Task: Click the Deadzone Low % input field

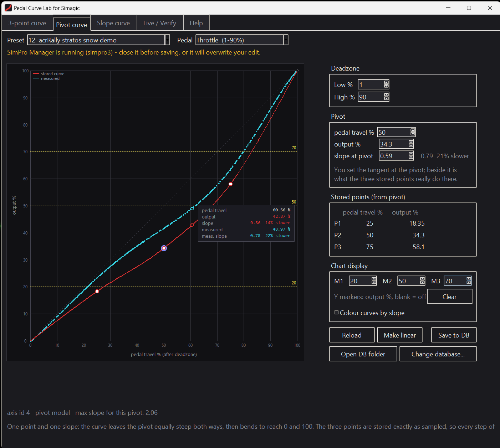Action: point(371,84)
